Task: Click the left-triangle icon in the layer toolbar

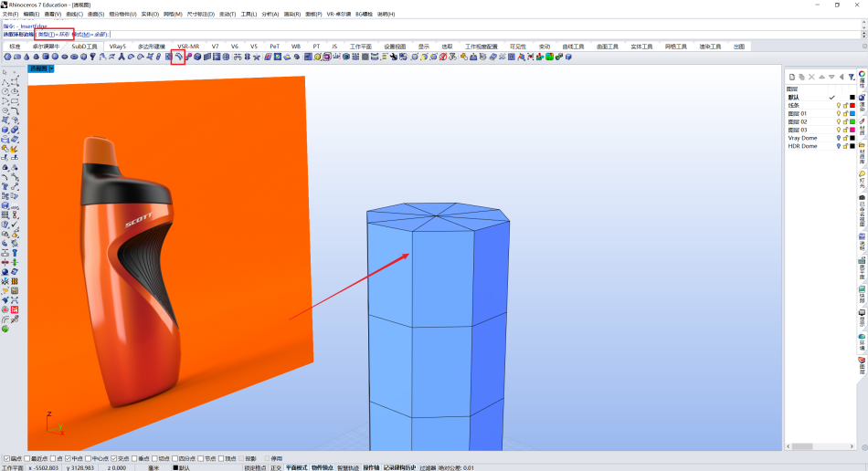Action: tap(842, 78)
